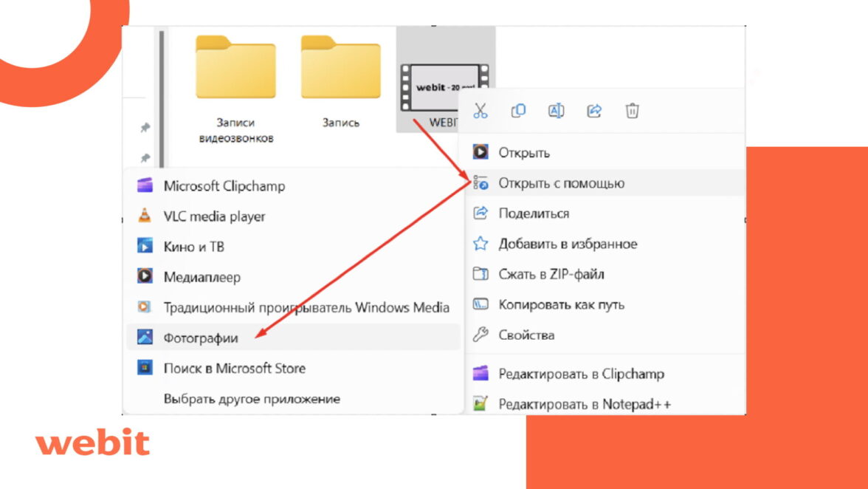Image resolution: width=868 pixels, height=489 pixels.
Task: Choose Поиск в Microsoft Store
Action: [x=294, y=369]
